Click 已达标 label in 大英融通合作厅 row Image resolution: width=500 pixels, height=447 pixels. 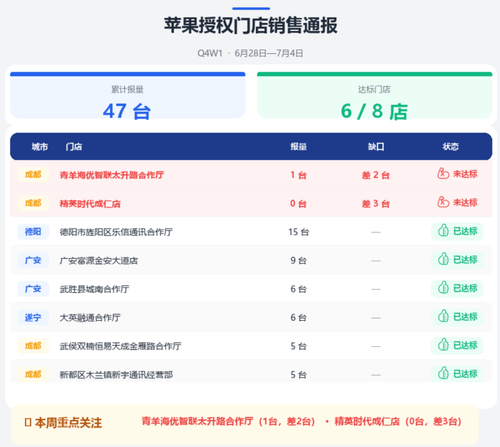click(x=465, y=317)
